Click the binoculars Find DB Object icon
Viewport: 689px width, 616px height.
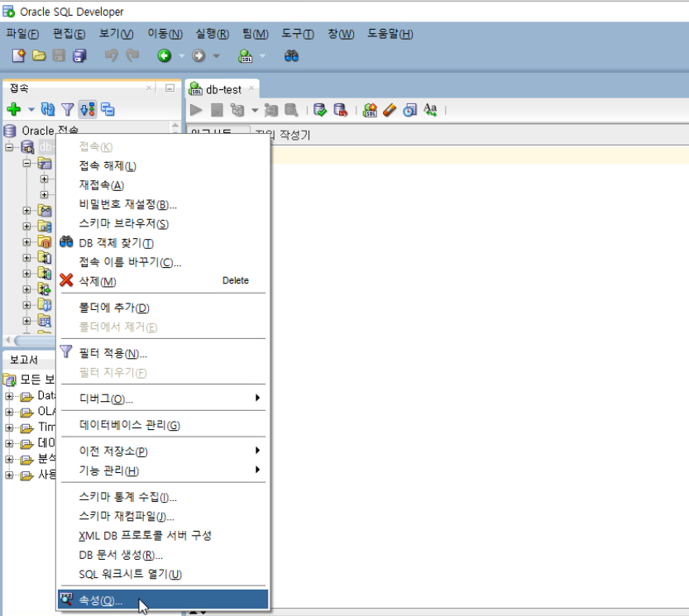(x=291, y=55)
